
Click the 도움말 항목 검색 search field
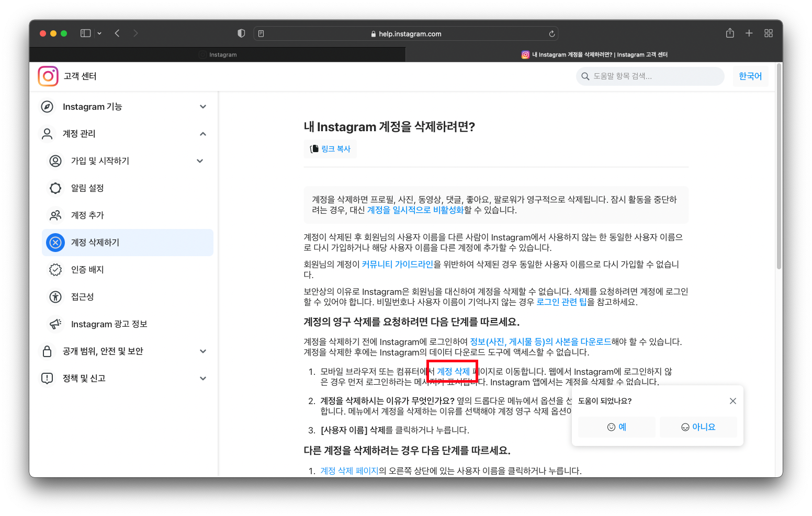pyautogui.click(x=650, y=76)
